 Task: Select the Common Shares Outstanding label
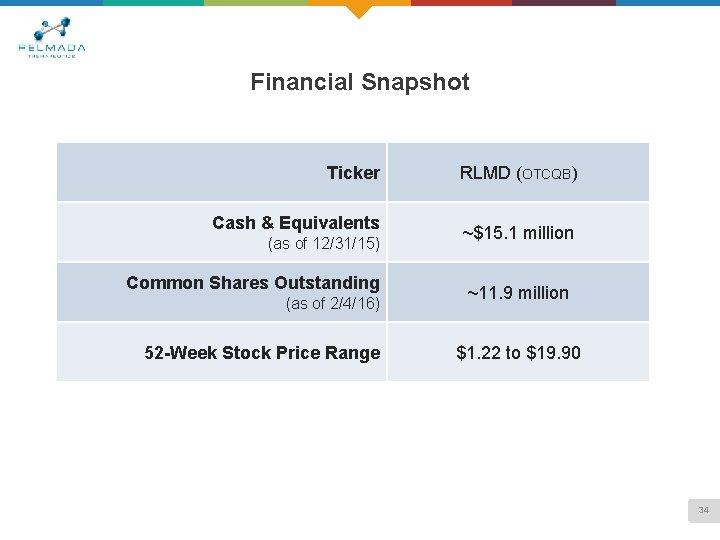[253, 283]
